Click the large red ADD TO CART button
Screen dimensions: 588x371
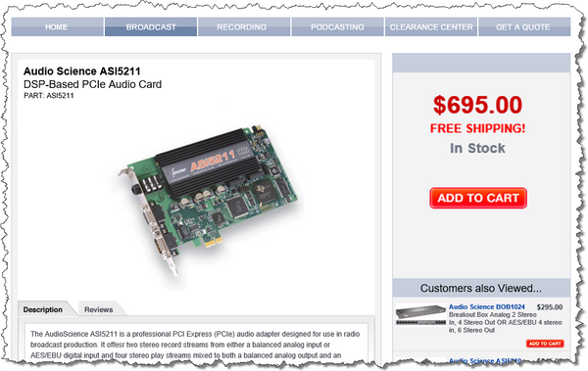click(x=478, y=198)
